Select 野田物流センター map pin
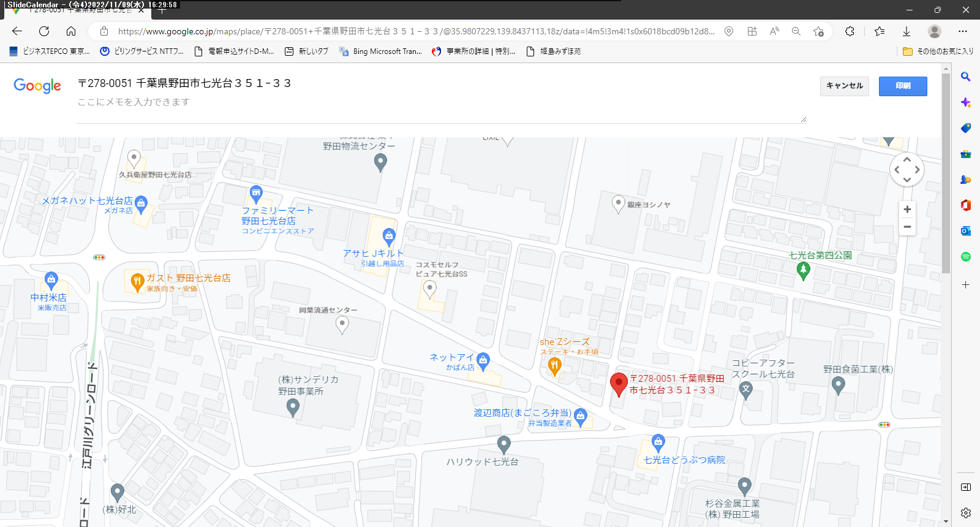 (x=380, y=162)
